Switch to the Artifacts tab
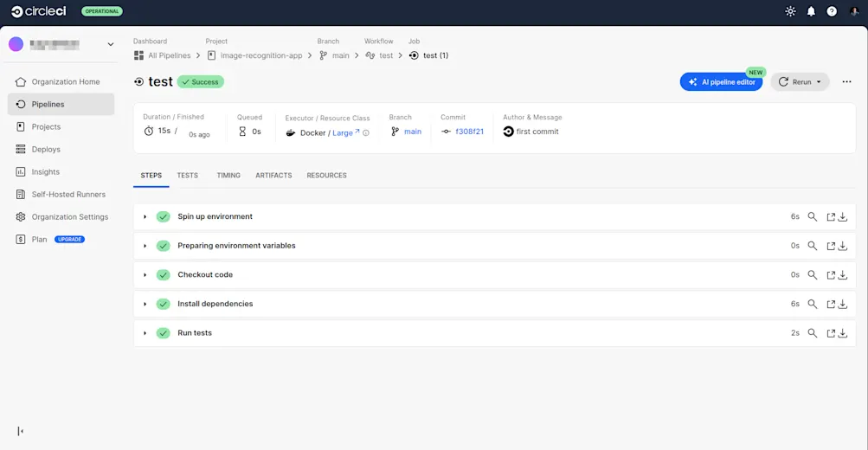This screenshot has height=450, width=868. point(273,176)
